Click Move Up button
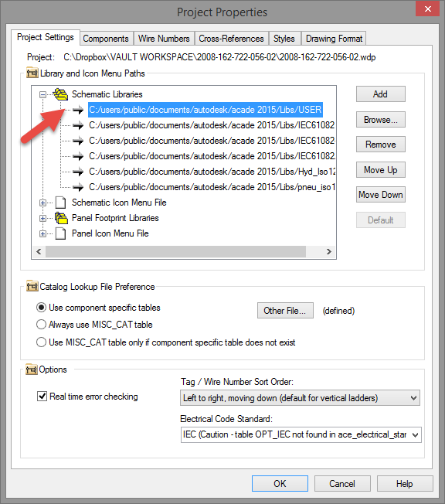This screenshot has height=504, width=445. 380,170
